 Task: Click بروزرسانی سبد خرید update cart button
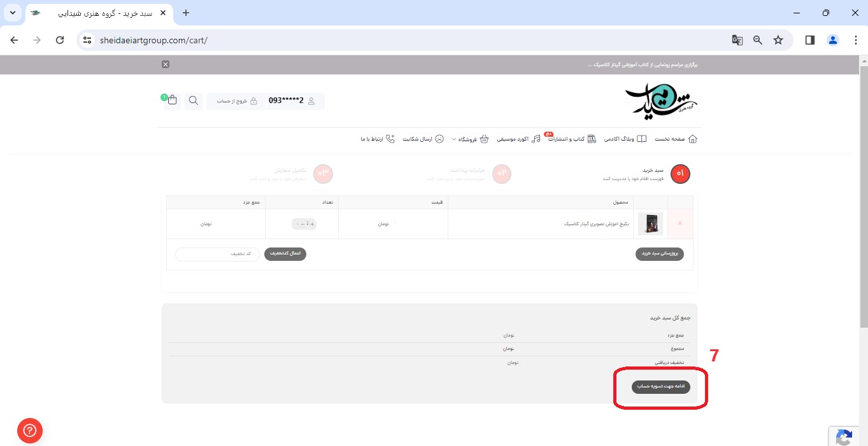(659, 254)
